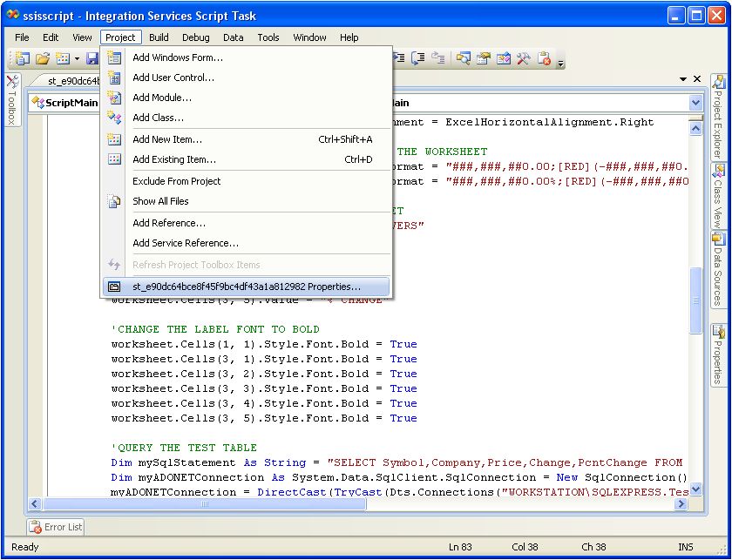Open the toolbar options overflow arrow
This screenshot has width=732, height=560.
[x=561, y=62]
